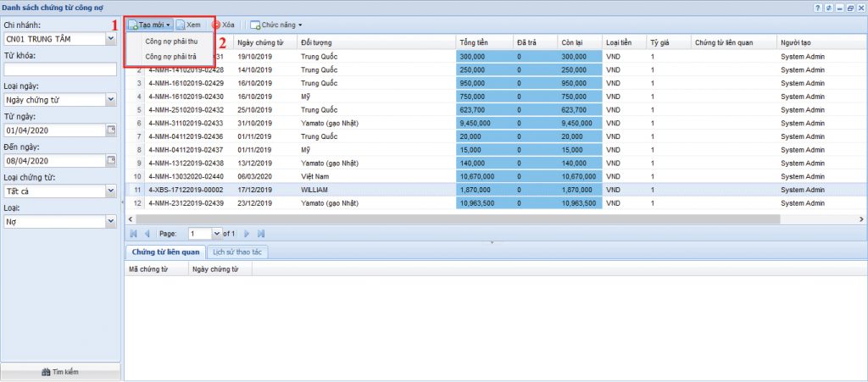The width and height of the screenshot is (868, 382).
Task: Sort by Tổng tiền column header
Action: (484, 42)
